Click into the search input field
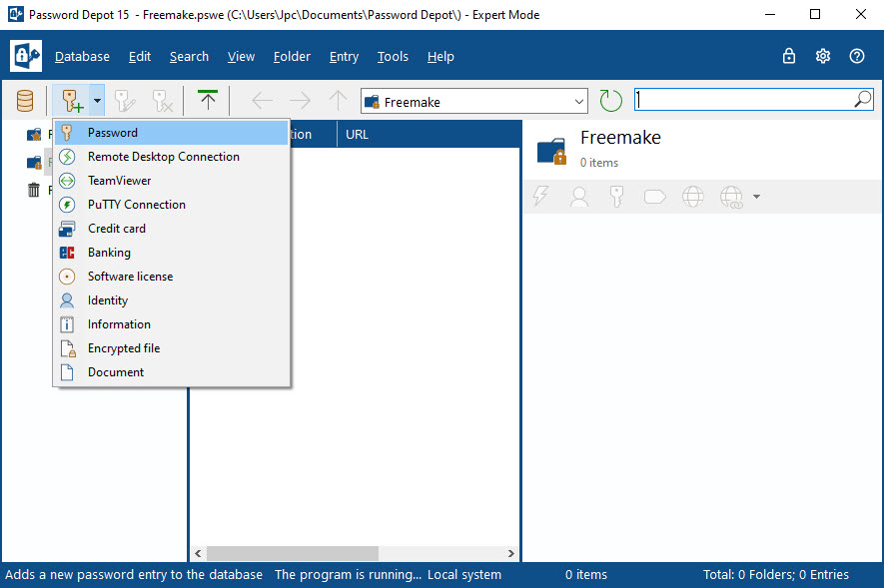Viewport: 884px width, 588px height. pyautogui.click(x=744, y=100)
